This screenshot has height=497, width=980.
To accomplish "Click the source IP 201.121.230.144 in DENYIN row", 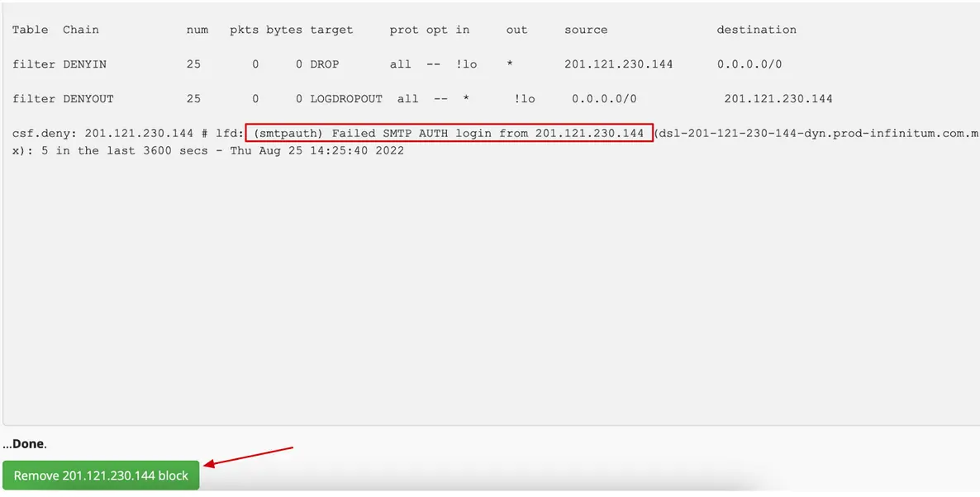I will [619, 64].
